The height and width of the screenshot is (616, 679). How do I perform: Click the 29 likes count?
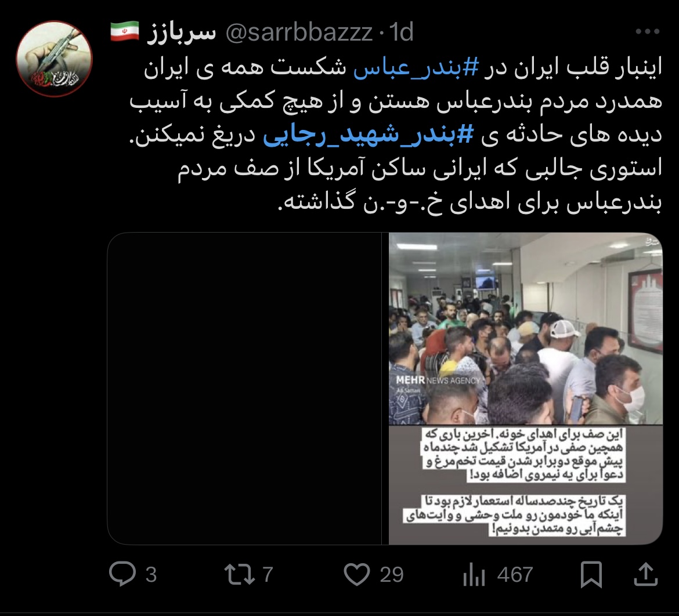pyautogui.click(x=392, y=575)
